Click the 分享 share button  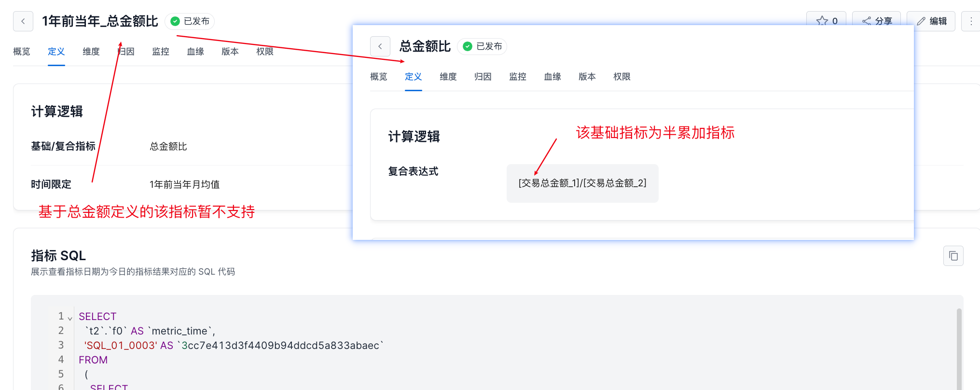(876, 20)
